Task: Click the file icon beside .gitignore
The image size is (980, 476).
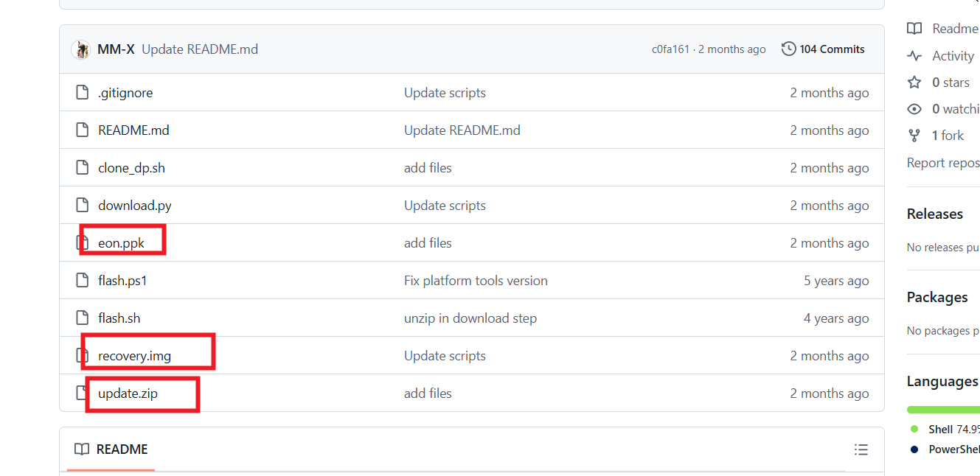Action: 83,93
